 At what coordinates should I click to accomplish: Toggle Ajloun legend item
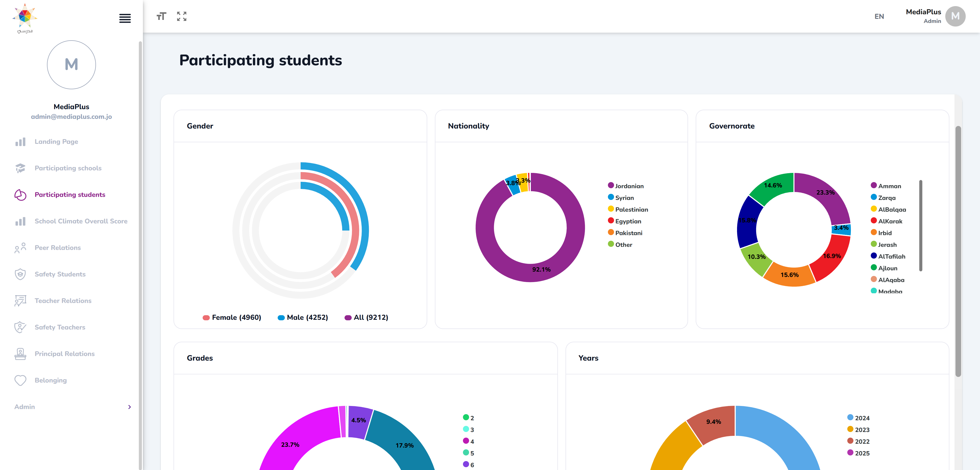pyautogui.click(x=884, y=269)
